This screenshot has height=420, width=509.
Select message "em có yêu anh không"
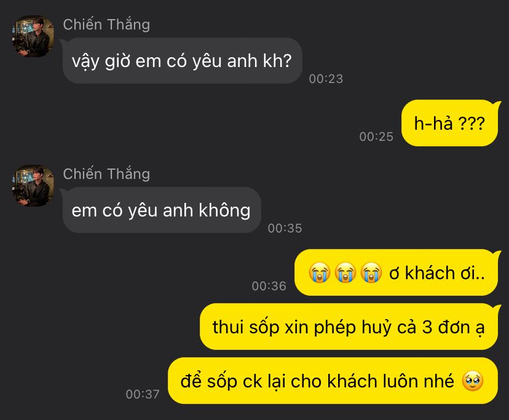pyautogui.click(x=162, y=210)
